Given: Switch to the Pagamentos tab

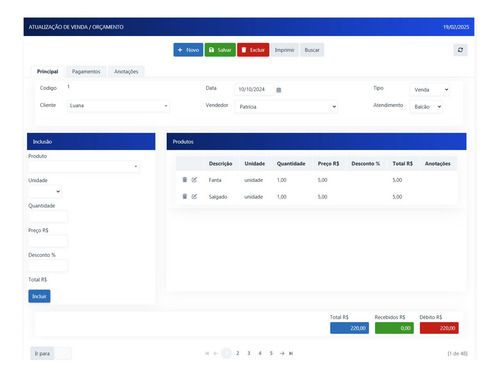Looking at the screenshot, I should click(86, 72).
